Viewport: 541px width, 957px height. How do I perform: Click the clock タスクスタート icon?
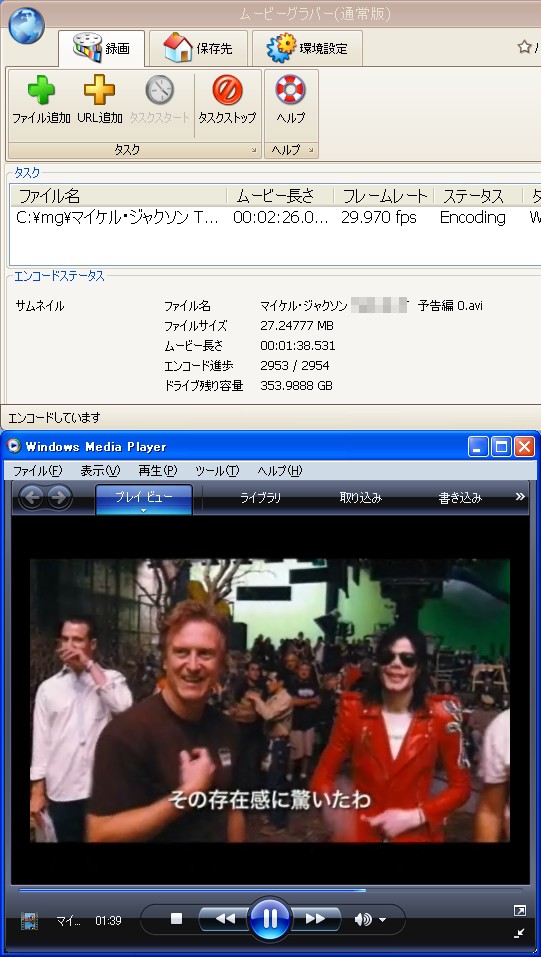[159, 90]
